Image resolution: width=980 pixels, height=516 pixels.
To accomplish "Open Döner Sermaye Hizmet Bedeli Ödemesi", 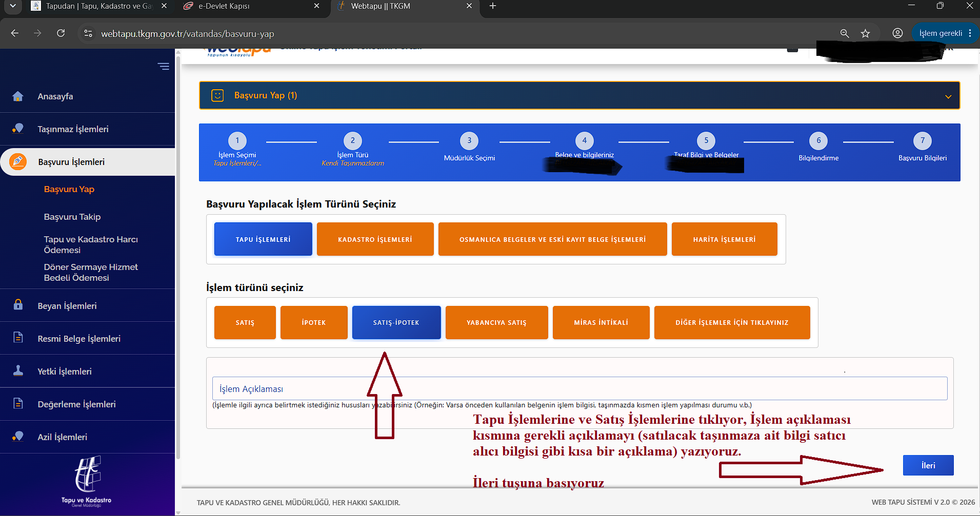I will (x=91, y=272).
